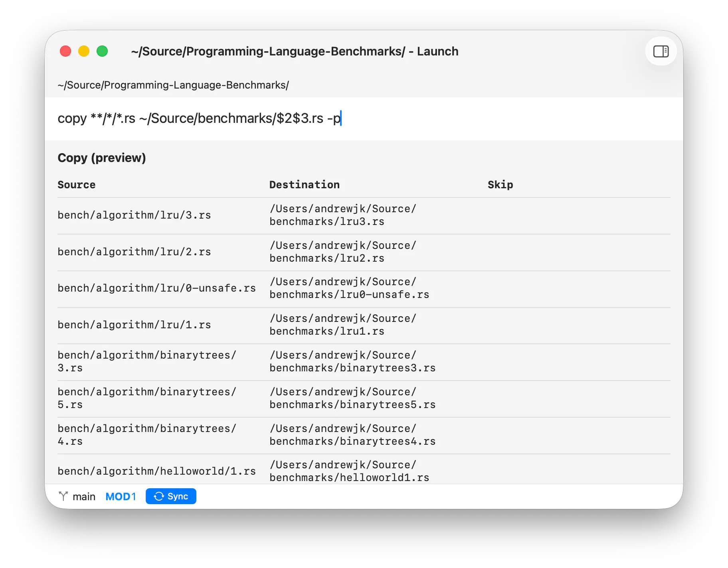Click the main branch label
The image size is (728, 568).
coord(84,497)
